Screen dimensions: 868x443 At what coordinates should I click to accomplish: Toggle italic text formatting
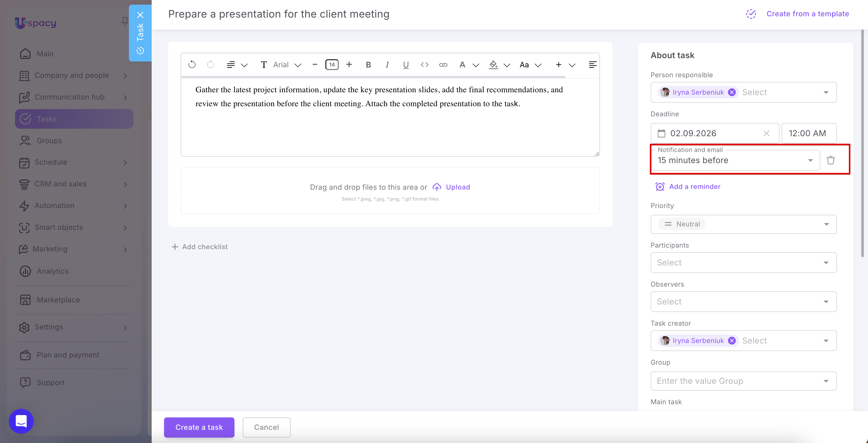(387, 65)
